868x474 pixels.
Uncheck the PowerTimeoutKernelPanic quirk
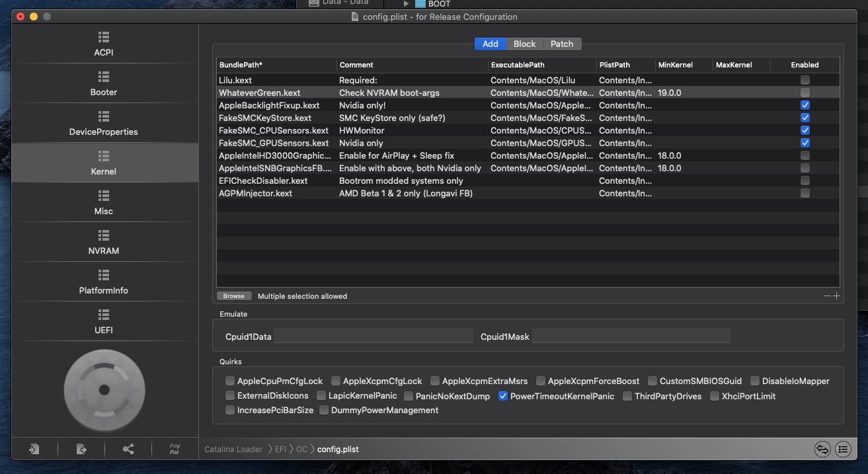coord(503,396)
